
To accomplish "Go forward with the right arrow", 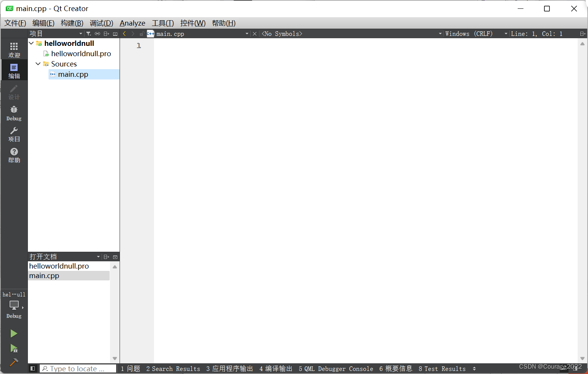I will 133,34.
